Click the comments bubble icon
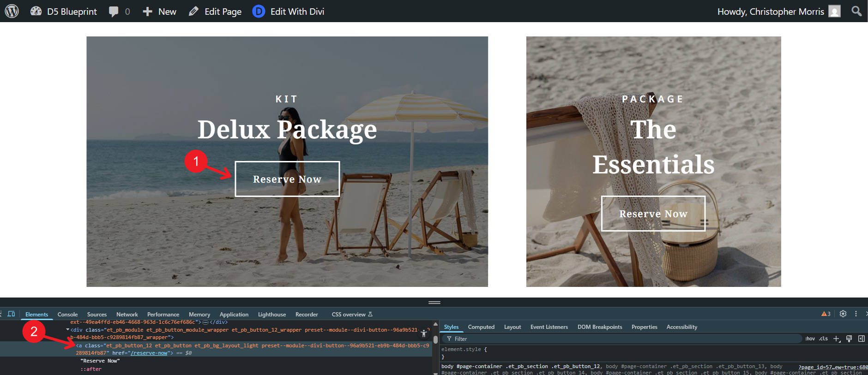The width and height of the screenshot is (868, 375). 114,12
